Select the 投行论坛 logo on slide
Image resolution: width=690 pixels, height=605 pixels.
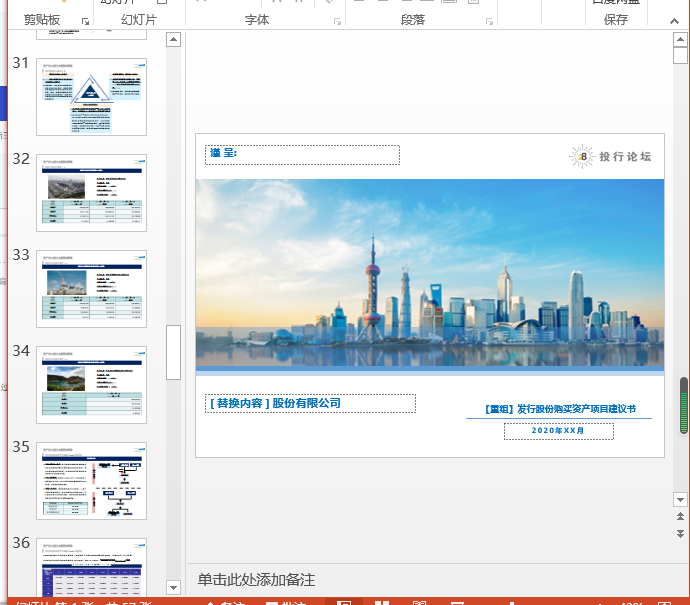[610, 156]
